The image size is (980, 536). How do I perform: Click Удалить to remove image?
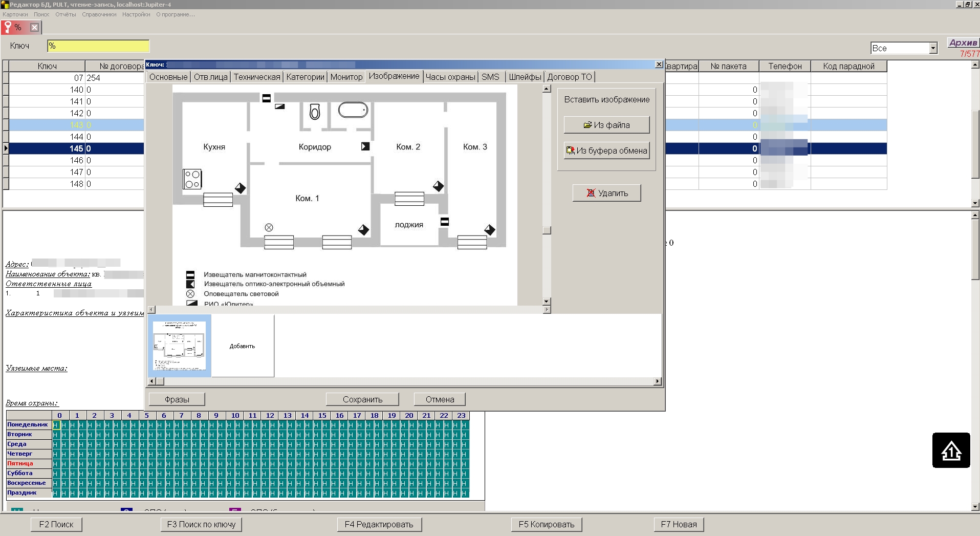click(x=606, y=193)
